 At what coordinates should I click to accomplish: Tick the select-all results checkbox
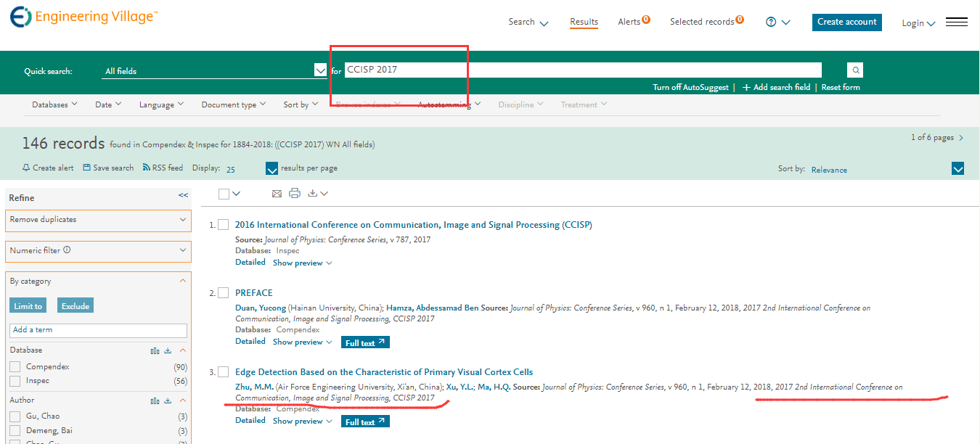coord(224,194)
